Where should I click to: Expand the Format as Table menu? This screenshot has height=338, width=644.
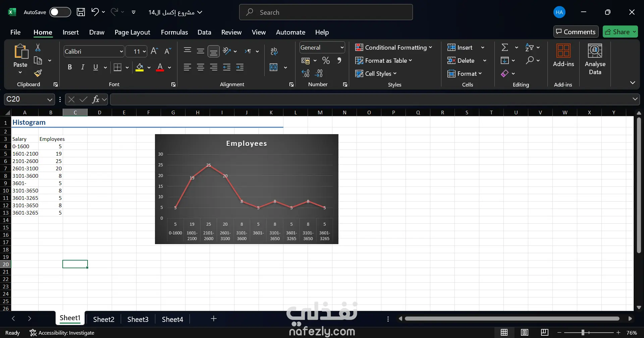(383, 61)
